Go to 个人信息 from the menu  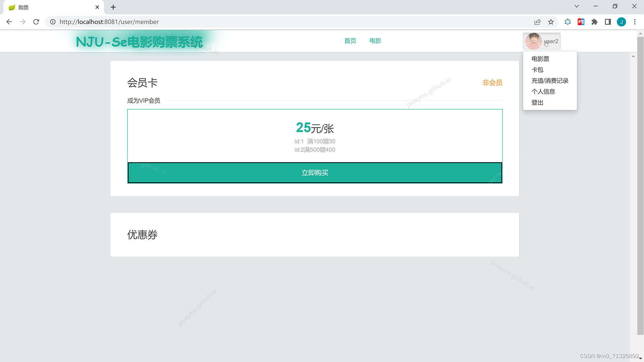point(543,92)
